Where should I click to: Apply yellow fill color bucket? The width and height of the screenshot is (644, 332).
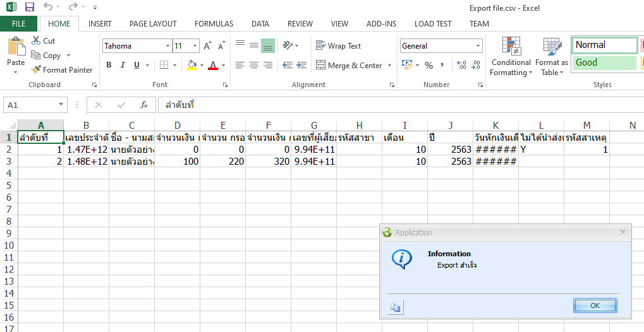(x=191, y=65)
